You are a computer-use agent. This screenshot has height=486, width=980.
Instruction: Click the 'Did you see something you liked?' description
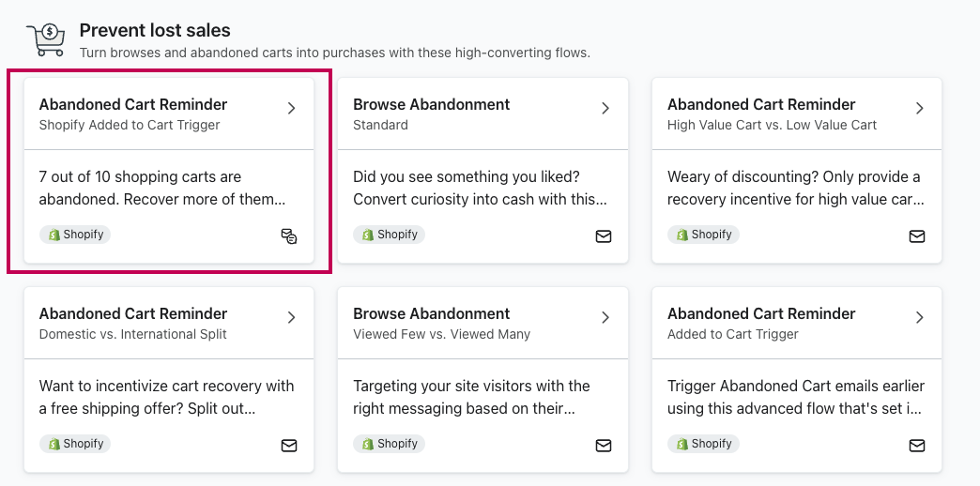480,188
